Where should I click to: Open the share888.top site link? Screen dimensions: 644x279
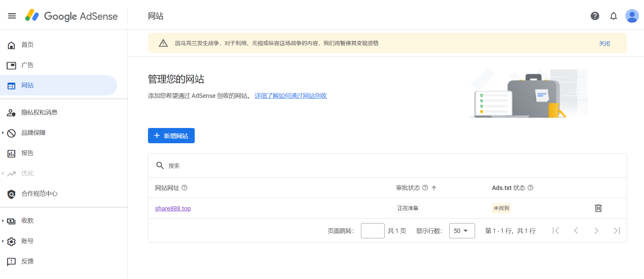[x=173, y=208]
